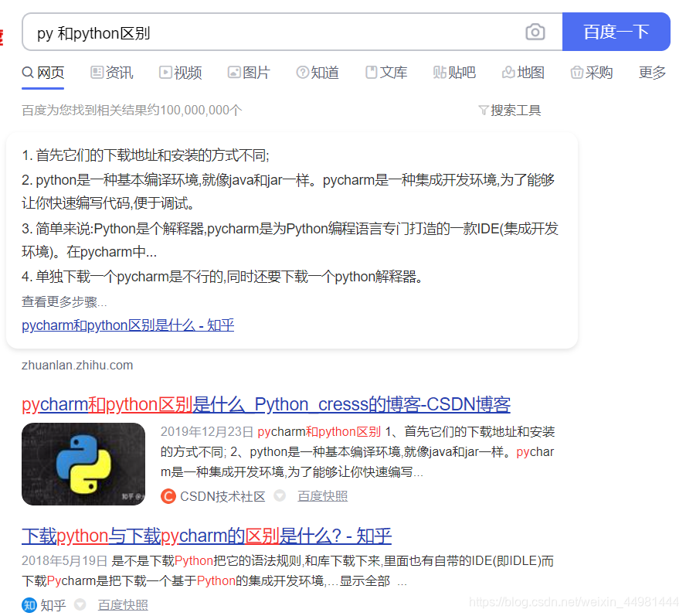
Task: Click the 知乎 source label
Action: click(53, 605)
